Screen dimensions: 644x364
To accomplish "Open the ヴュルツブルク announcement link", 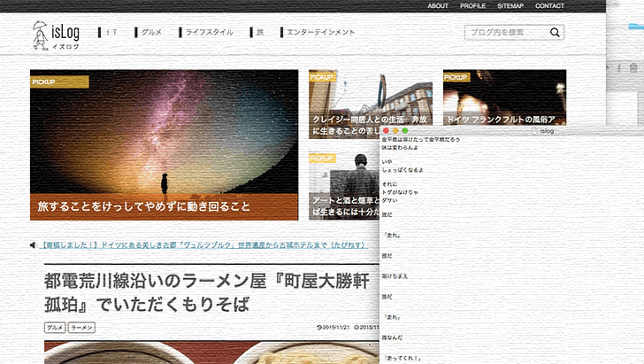I will (x=203, y=245).
